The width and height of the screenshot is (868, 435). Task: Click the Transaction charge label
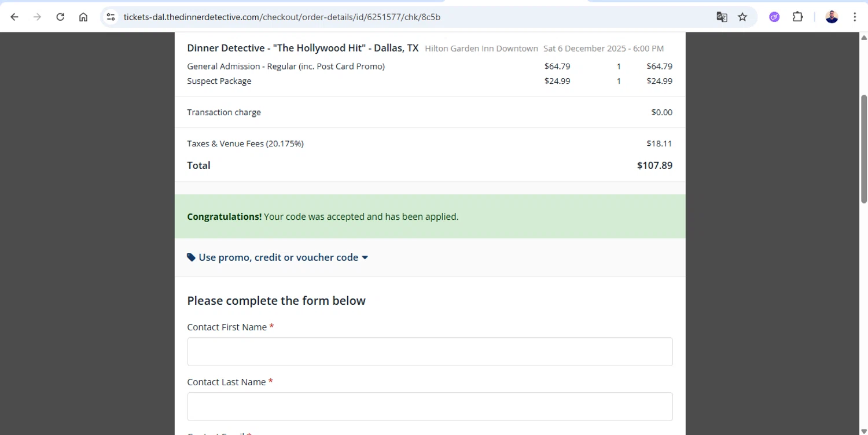point(224,112)
